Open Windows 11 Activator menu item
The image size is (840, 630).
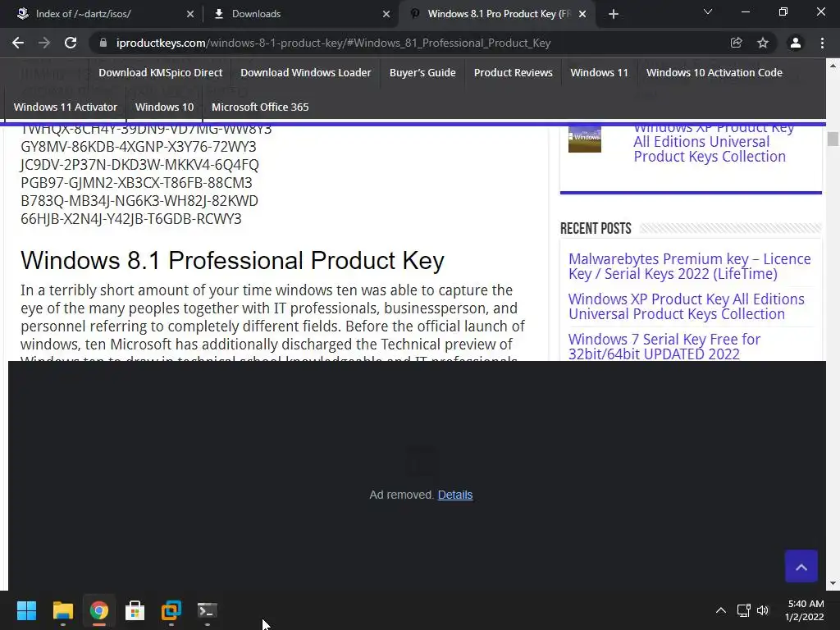click(x=66, y=107)
